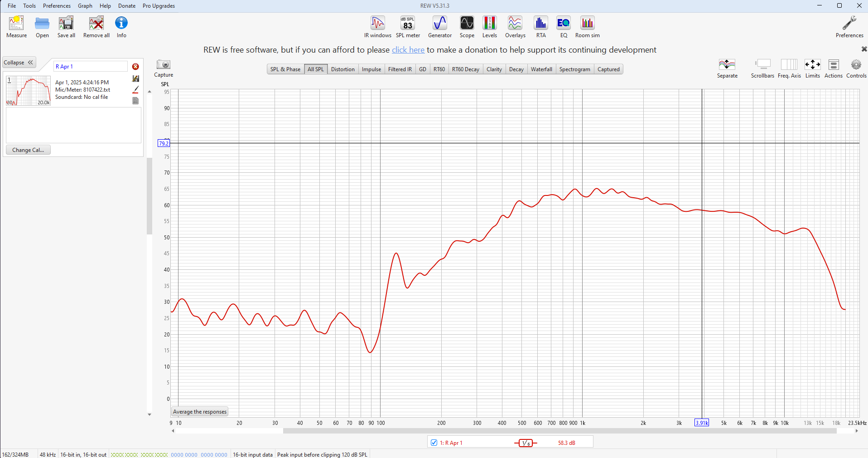This screenshot has height=458, width=868.
Task: Switch to Distortion tab
Action: coord(343,69)
